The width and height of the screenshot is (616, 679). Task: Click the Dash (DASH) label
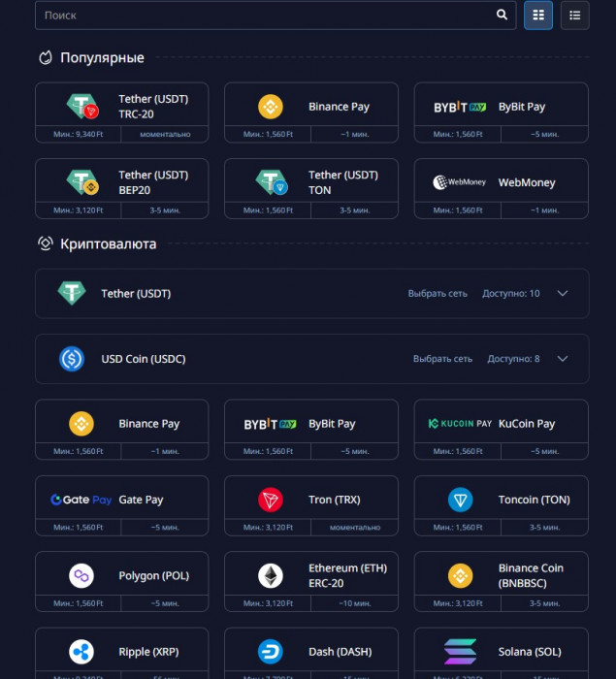340,652
